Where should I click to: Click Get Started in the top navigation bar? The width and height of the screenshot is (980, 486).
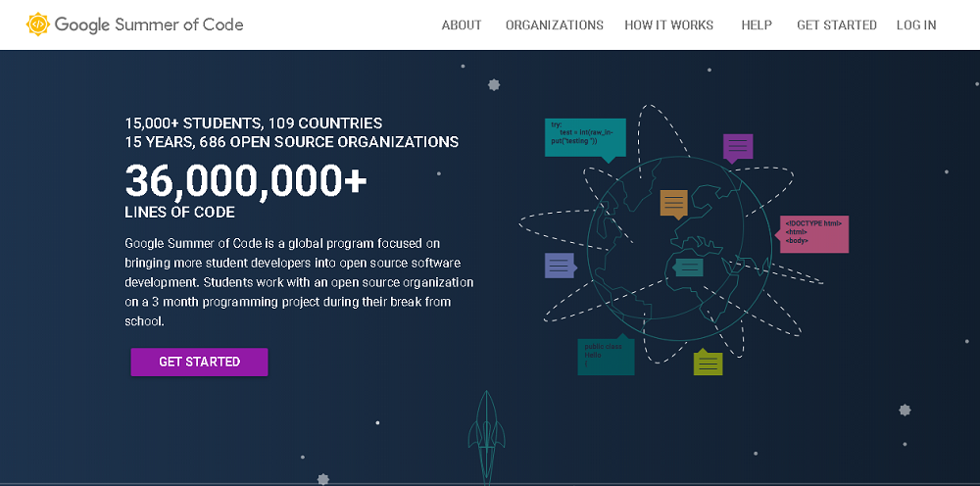pos(836,25)
